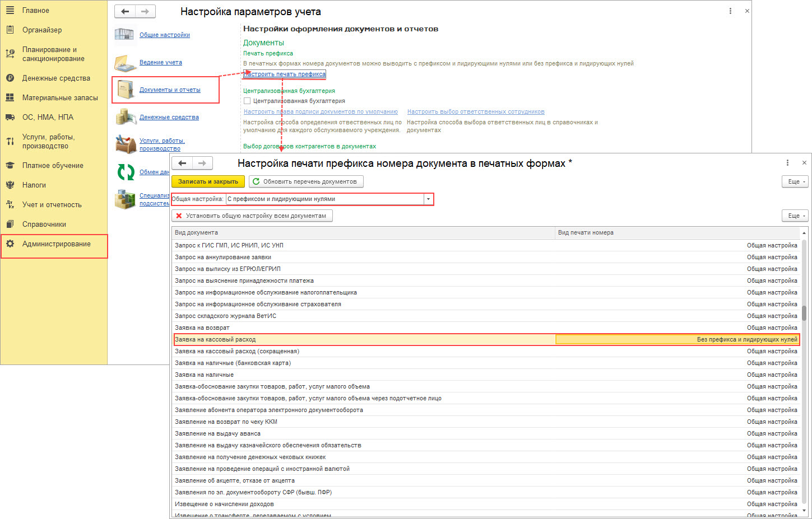The width and height of the screenshot is (812, 519).
Task: Select Заявка на наличные (банковская карта) row
Action: [x=486, y=363]
